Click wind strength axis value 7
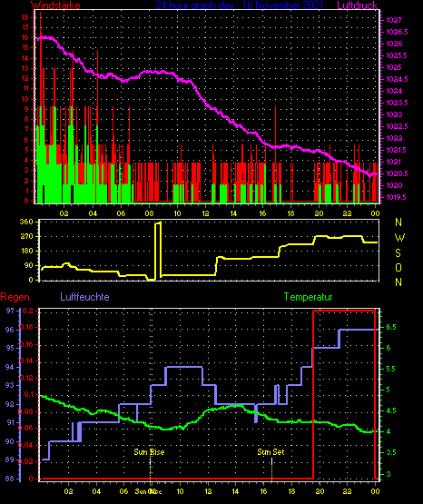Screen dimensions: 423x504 click(26, 129)
